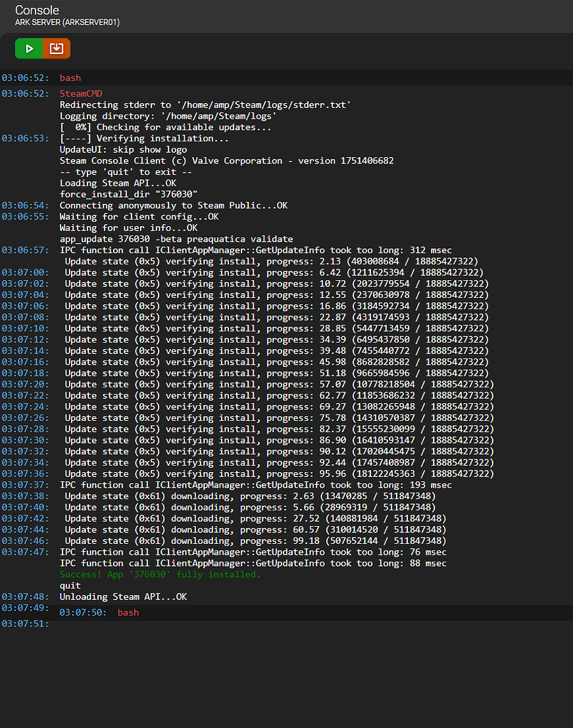The width and height of the screenshot is (573, 728).
Task: Click the first red bash entry
Action: coord(70,77)
